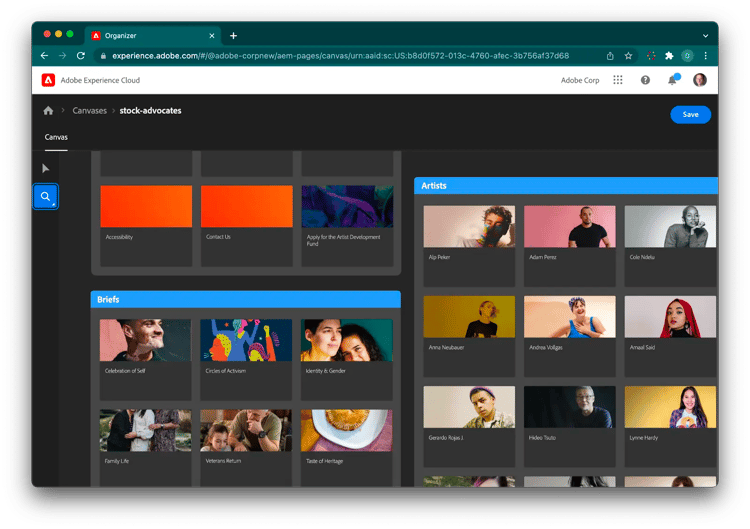750x529 pixels.
Task: Select the Artists group header
Action: coord(566,186)
